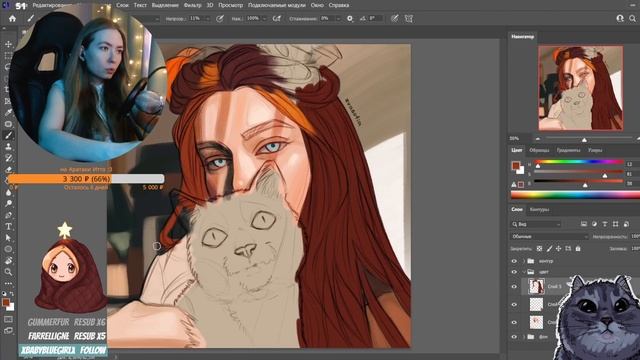Open the layer filter Вид dropdown
This screenshot has width=640, height=360.
[x=536, y=224]
